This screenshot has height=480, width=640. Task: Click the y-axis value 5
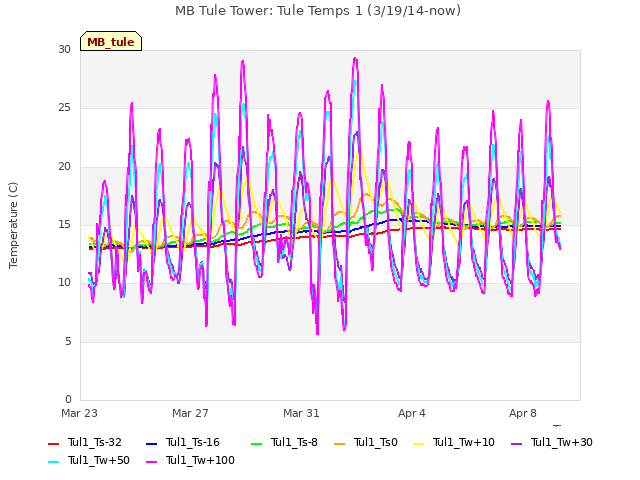coord(68,341)
